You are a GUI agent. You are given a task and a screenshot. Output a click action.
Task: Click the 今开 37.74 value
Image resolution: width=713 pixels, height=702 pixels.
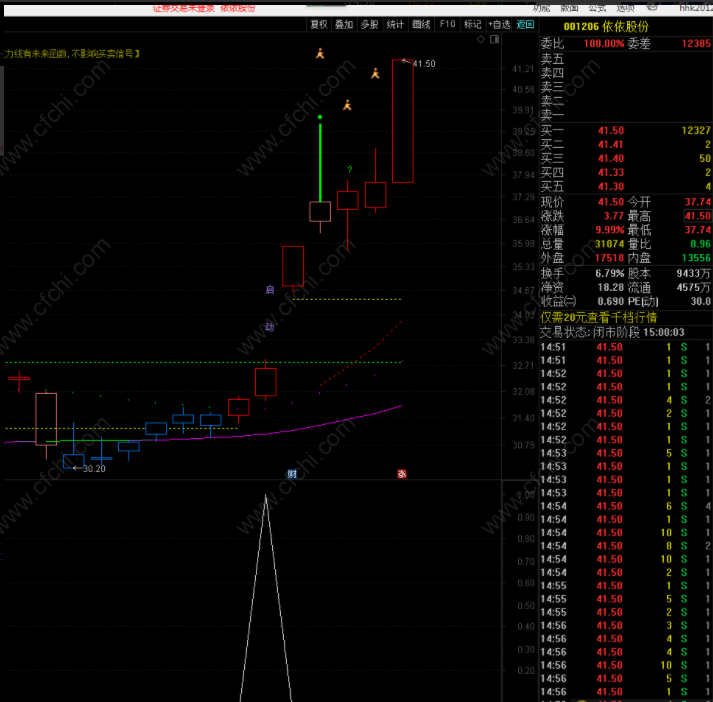tap(698, 202)
